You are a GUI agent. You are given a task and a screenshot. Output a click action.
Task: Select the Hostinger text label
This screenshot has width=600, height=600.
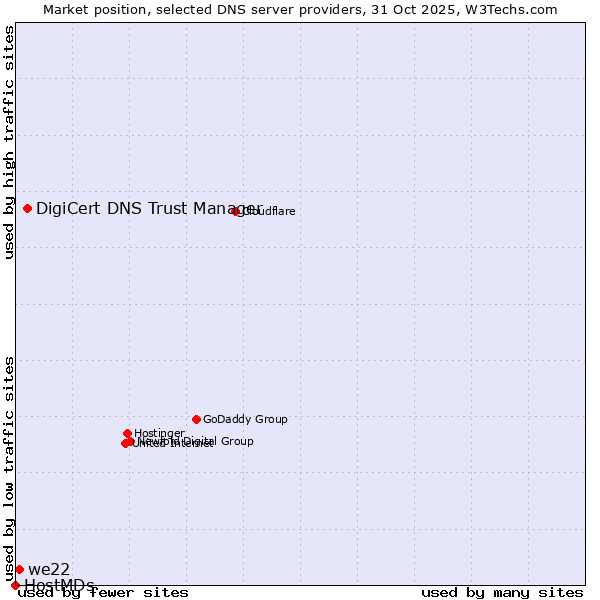[159, 433]
